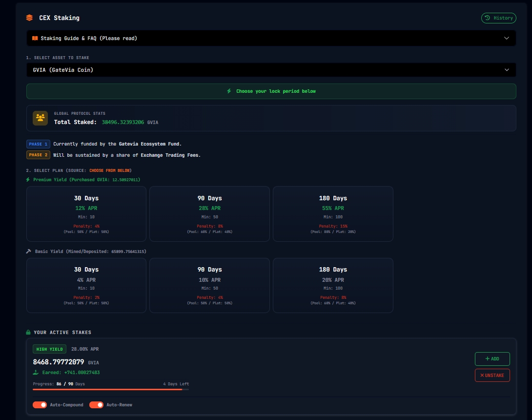
Task: Click the Earned +741.00027483 value
Action: 82,373
